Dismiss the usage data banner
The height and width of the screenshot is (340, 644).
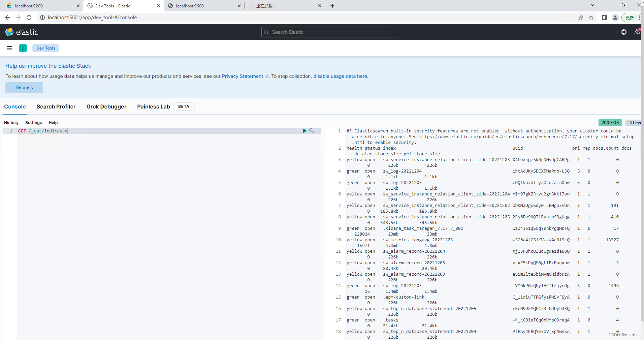[24, 87]
